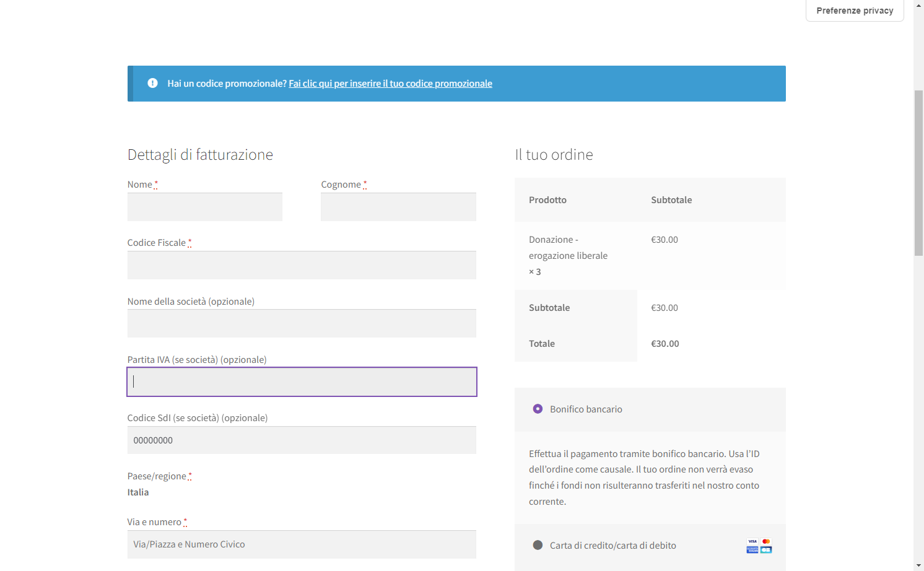The width and height of the screenshot is (924, 571).
Task: Open the Preferenze privacy button
Action: [855, 11]
